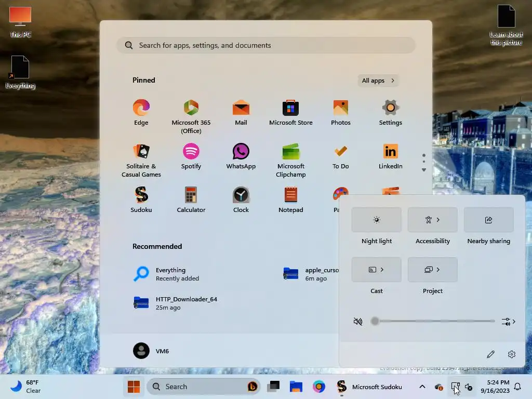Launch Sudoku from pinned apps
The image size is (532, 399).
[x=141, y=200]
